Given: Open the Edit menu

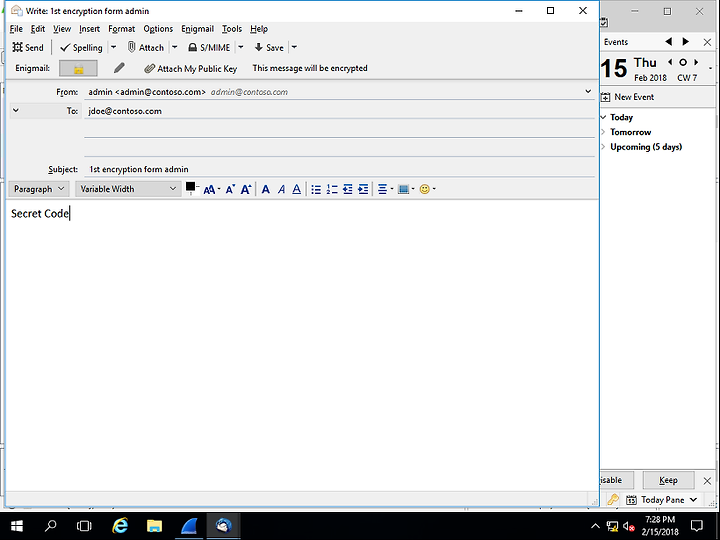Looking at the screenshot, I should (38, 29).
